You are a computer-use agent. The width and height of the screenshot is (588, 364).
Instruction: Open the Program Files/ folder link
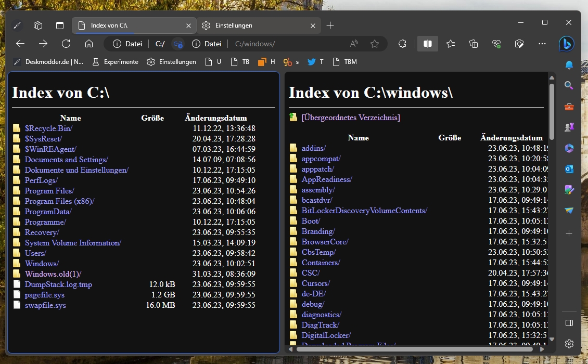click(49, 191)
